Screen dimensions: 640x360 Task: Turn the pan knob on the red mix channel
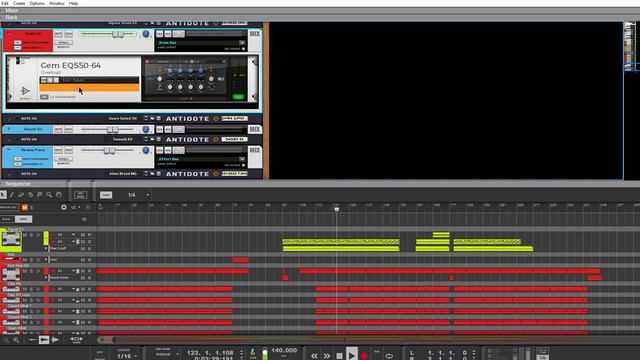click(146, 34)
